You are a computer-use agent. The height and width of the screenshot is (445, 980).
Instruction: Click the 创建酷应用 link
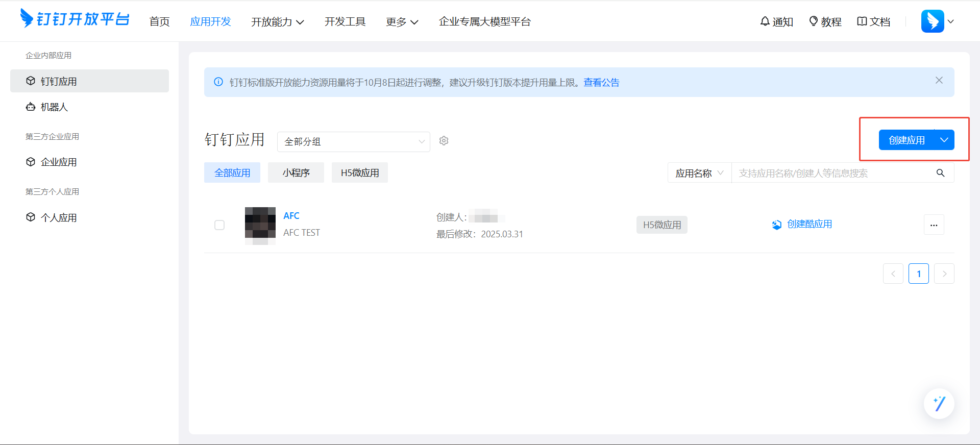point(802,224)
